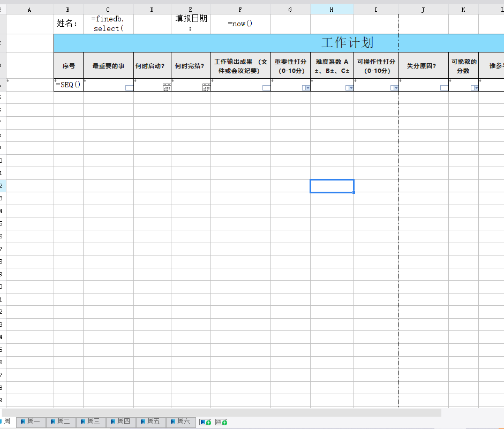The image size is (504, 429).
Task: Select column I header
Action: (x=376, y=10)
